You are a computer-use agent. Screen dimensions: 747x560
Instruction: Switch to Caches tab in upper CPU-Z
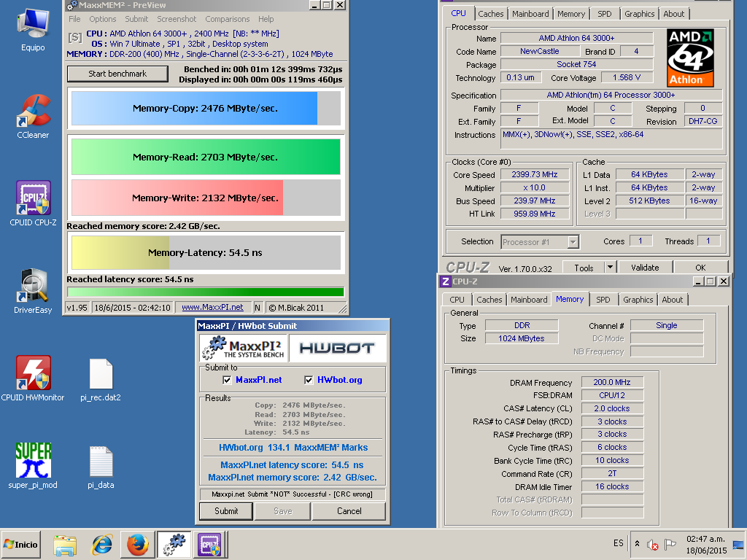point(491,14)
